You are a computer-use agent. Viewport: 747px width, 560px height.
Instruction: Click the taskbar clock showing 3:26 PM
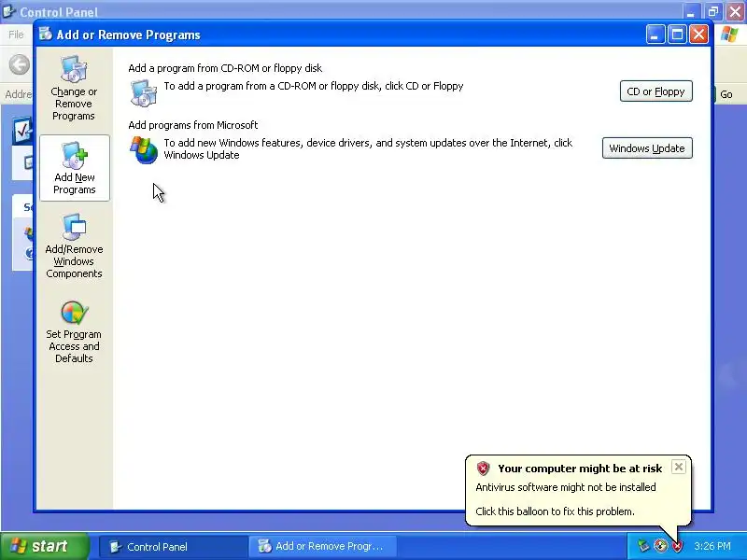tap(712, 546)
